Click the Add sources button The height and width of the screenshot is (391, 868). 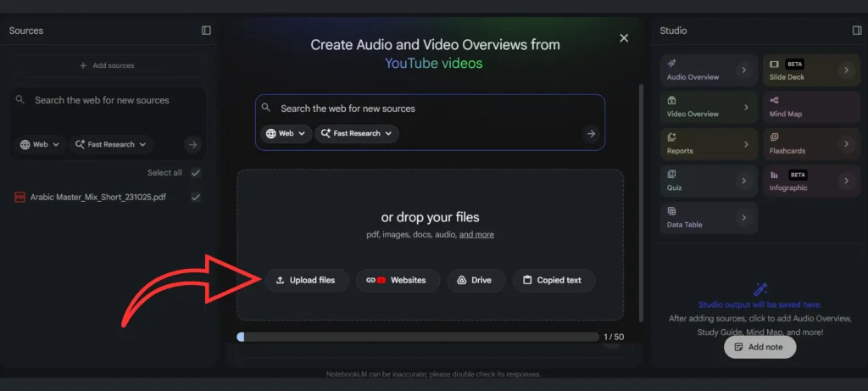(x=107, y=65)
